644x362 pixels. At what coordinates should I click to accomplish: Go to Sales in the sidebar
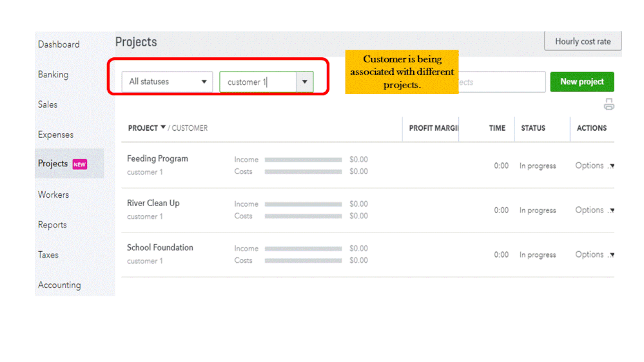pyautogui.click(x=48, y=104)
